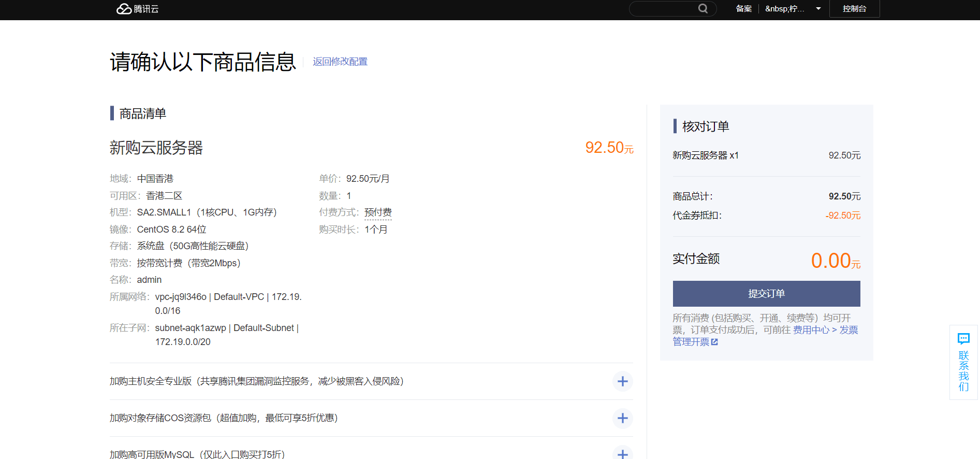Open the user account name menu
The width and height of the screenshot is (980, 459).
click(x=784, y=9)
